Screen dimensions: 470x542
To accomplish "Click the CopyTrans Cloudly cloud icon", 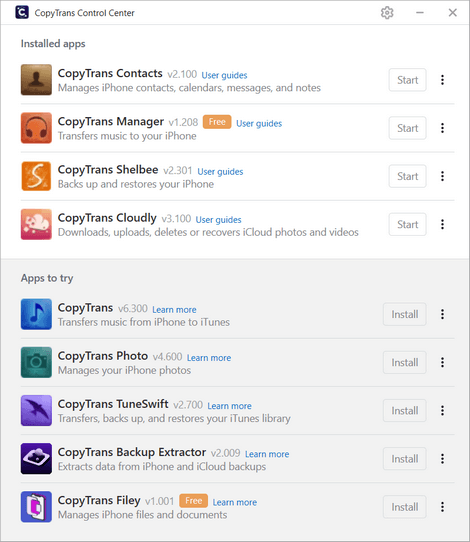I will coord(36,224).
